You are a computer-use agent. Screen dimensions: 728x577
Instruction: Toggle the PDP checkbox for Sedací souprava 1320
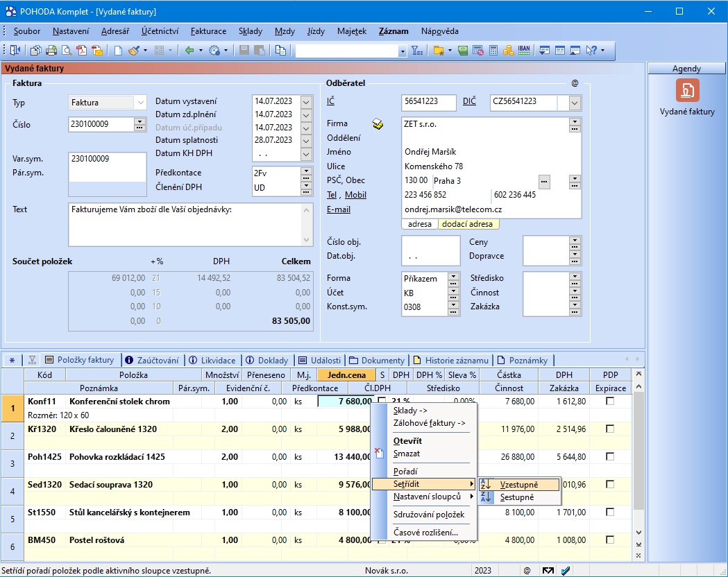(610, 484)
